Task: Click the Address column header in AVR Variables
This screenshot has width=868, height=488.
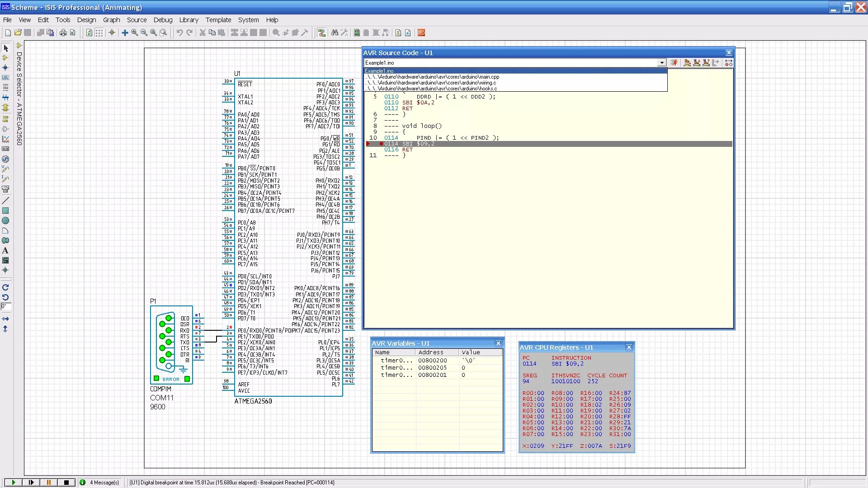Action: pos(437,352)
